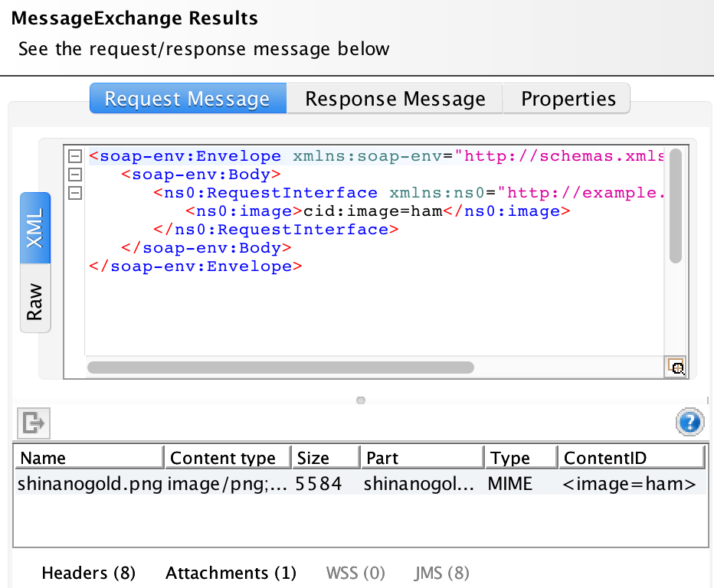This screenshot has height=588, width=714.
Task: Collapse the soap-env:Envelope node
Action: pos(74,156)
